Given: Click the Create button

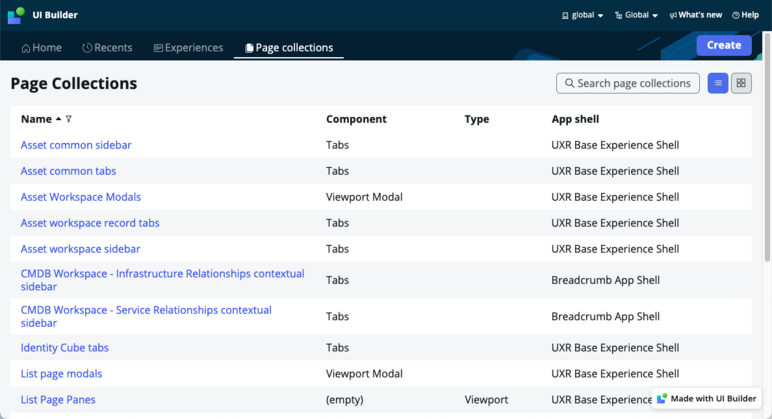Looking at the screenshot, I should [724, 45].
